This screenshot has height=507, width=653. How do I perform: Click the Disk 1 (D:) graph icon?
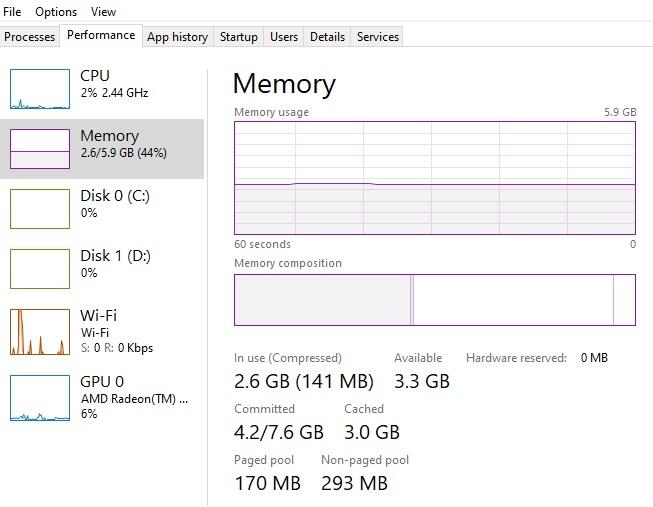click(x=40, y=269)
